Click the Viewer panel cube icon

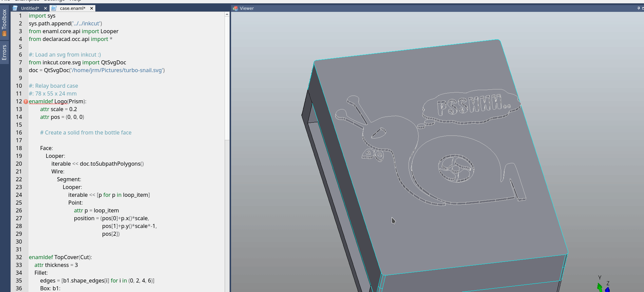235,8
